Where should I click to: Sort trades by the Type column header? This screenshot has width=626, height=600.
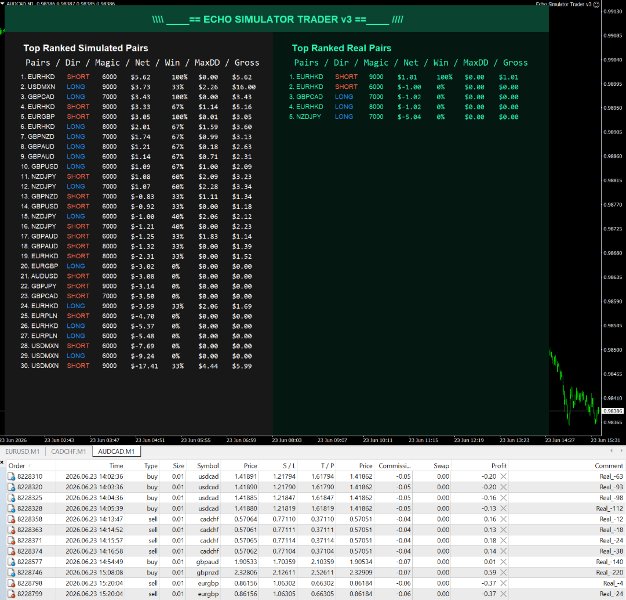click(151, 466)
